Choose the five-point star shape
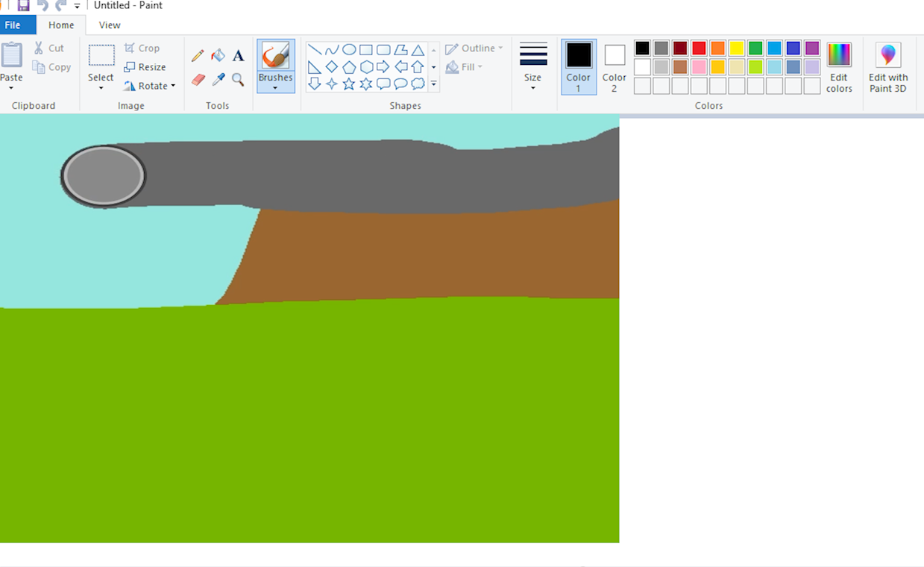The height and width of the screenshot is (567, 924). coord(348,84)
